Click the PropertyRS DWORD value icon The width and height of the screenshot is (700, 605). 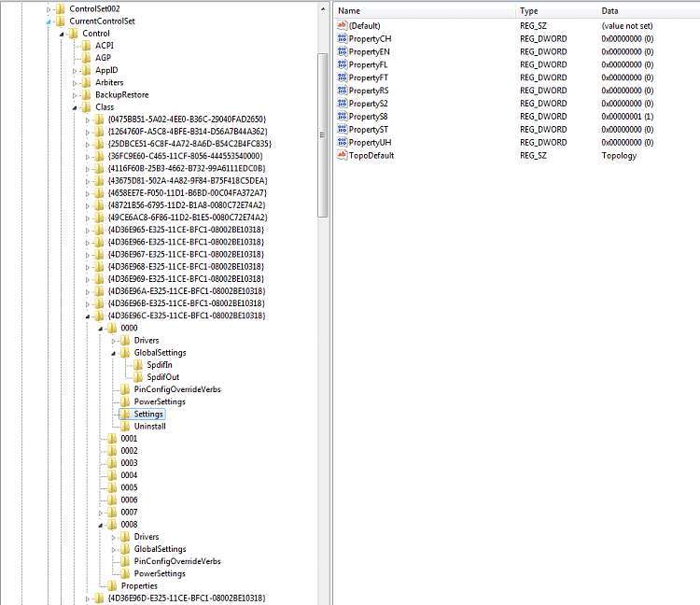coord(342,91)
